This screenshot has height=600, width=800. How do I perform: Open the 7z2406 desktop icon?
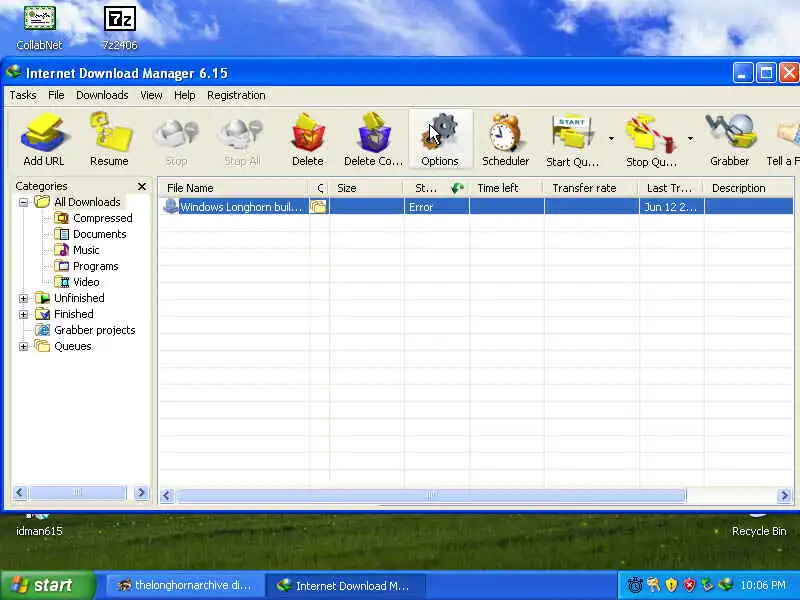tap(120, 28)
